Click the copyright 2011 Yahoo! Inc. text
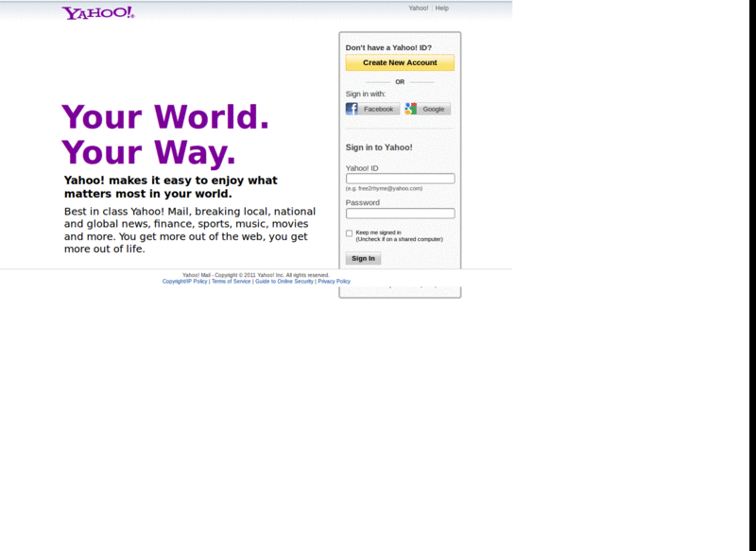Screen dimensions: 756x551 [x=255, y=275]
